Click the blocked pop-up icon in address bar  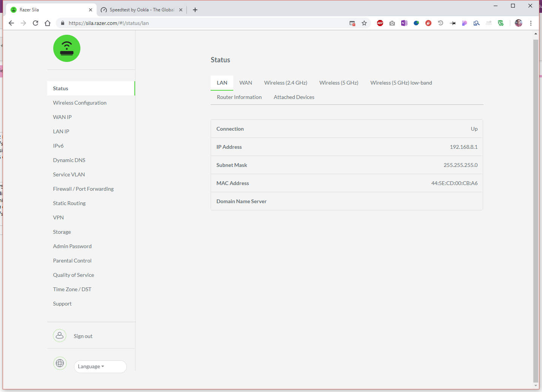click(352, 23)
